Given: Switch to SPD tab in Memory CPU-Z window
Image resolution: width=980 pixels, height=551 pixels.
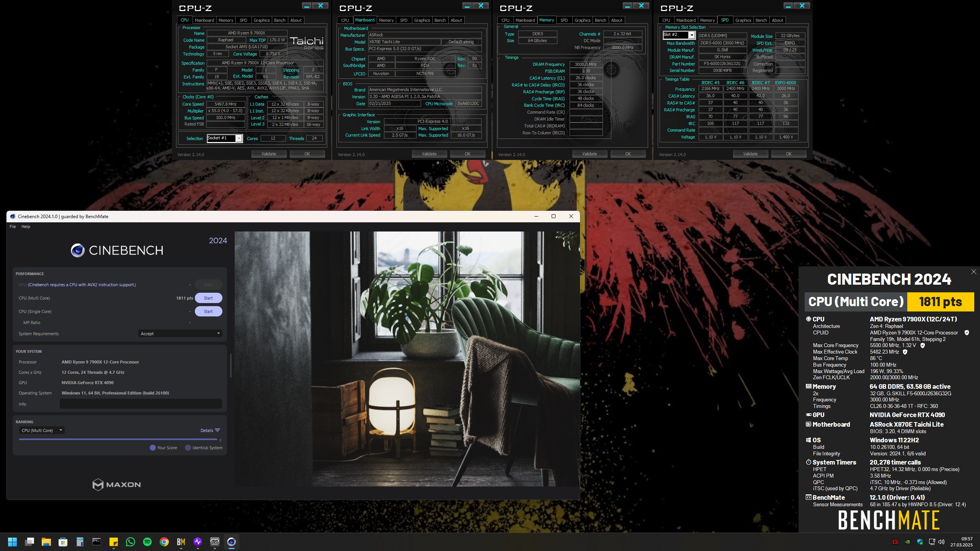Looking at the screenshot, I should [564, 20].
